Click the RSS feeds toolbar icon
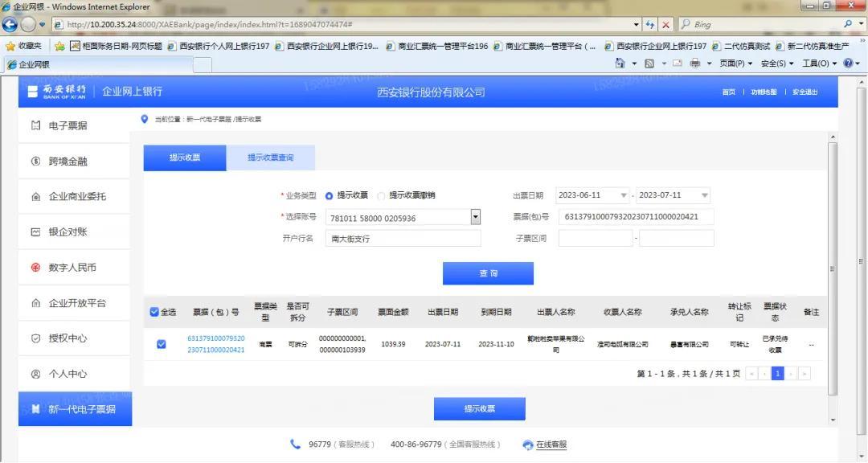The width and height of the screenshot is (868, 463). [649, 64]
